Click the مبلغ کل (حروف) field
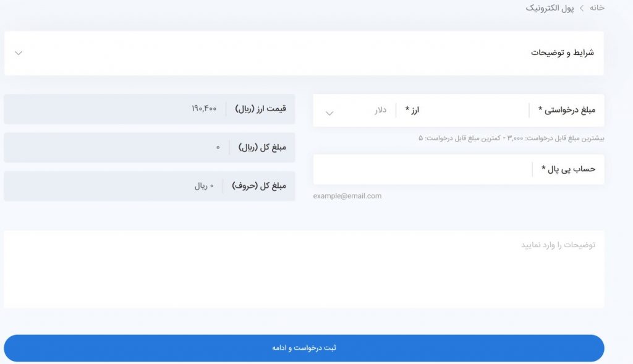 pos(150,186)
